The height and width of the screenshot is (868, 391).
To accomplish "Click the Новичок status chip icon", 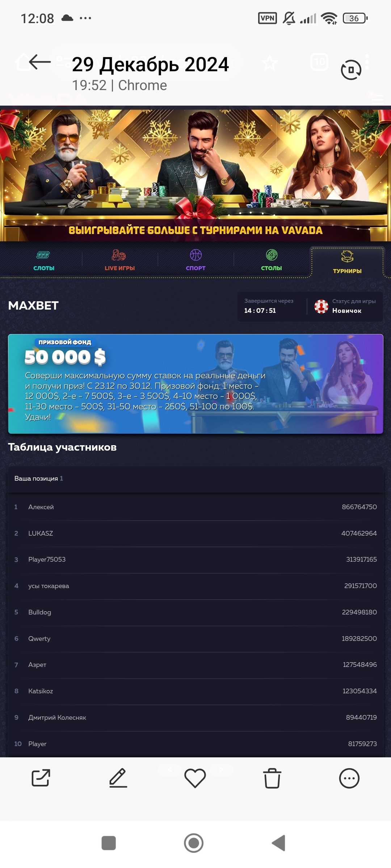I will click(321, 306).
